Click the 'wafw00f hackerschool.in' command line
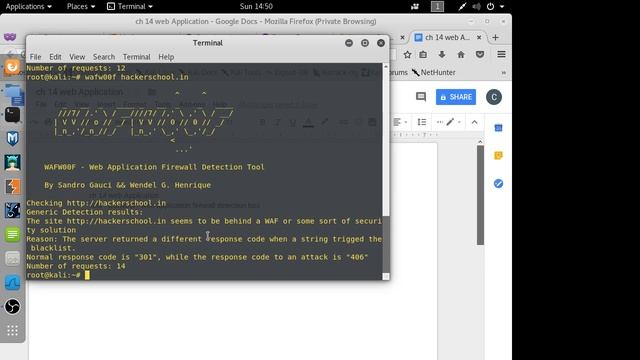 [x=136, y=77]
